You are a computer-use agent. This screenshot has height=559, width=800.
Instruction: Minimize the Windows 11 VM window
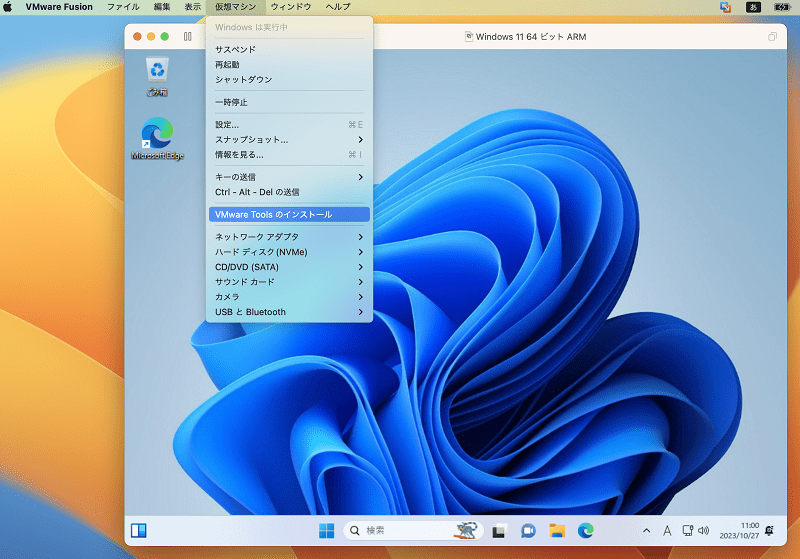[151, 37]
